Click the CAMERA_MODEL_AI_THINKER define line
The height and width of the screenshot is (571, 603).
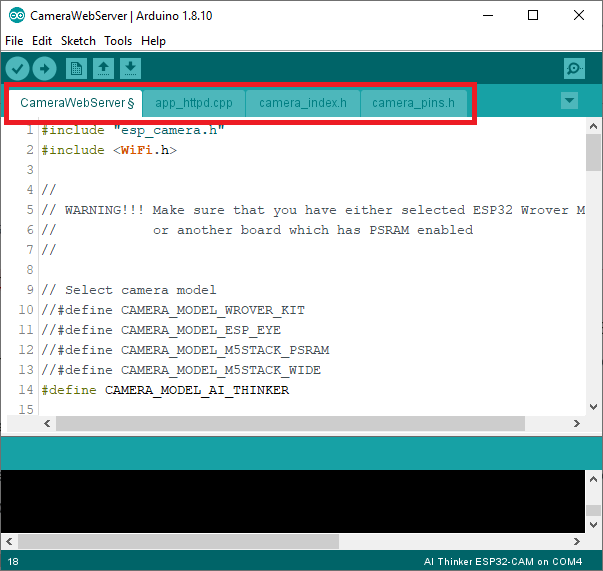tap(165, 390)
